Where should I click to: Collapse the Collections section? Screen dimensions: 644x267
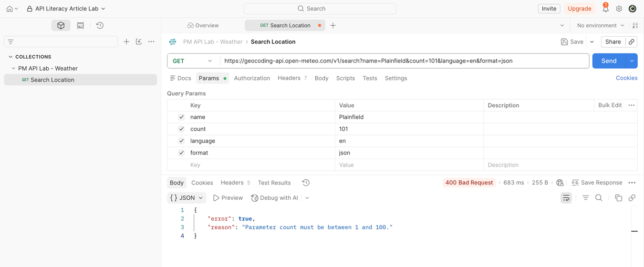click(x=10, y=57)
